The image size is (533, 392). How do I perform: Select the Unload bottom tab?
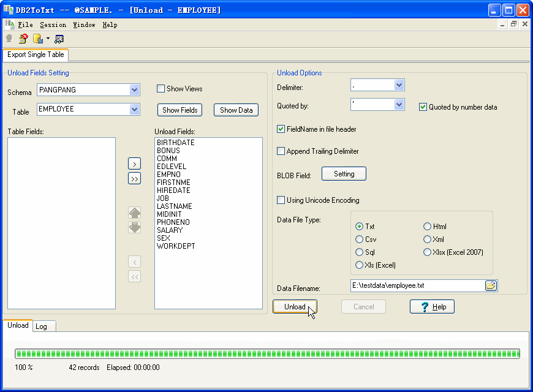pyautogui.click(x=18, y=325)
